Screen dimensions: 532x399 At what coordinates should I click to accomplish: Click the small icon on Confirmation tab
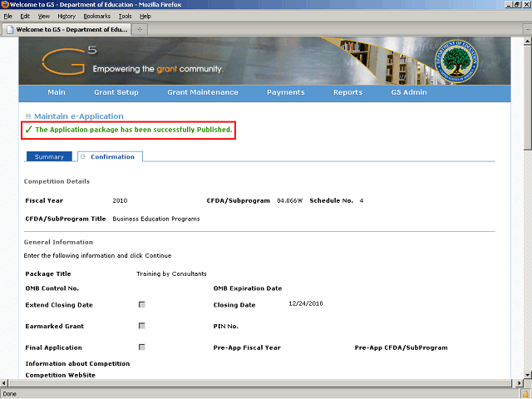click(83, 157)
